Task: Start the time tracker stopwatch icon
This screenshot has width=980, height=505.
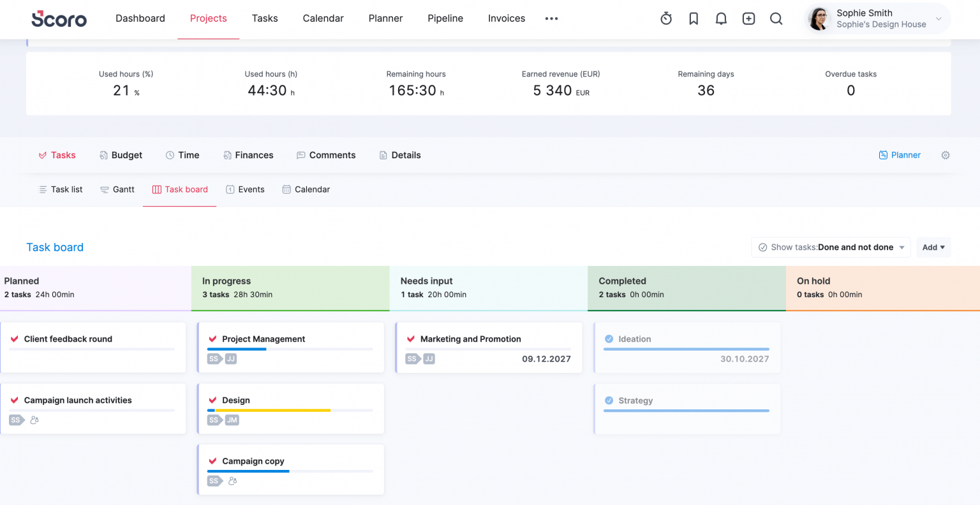Action: (x=665, y=18)
